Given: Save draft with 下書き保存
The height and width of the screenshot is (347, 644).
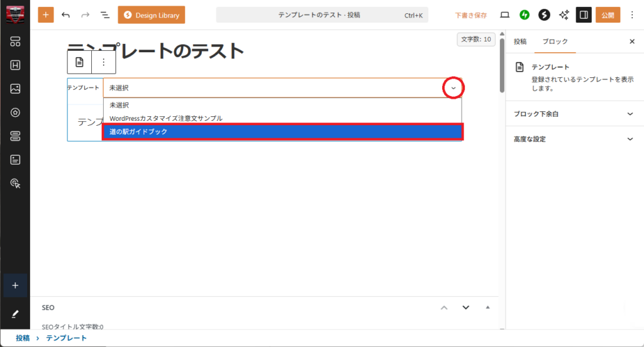Looking at the screenshot, I should [x=470, y=15].
